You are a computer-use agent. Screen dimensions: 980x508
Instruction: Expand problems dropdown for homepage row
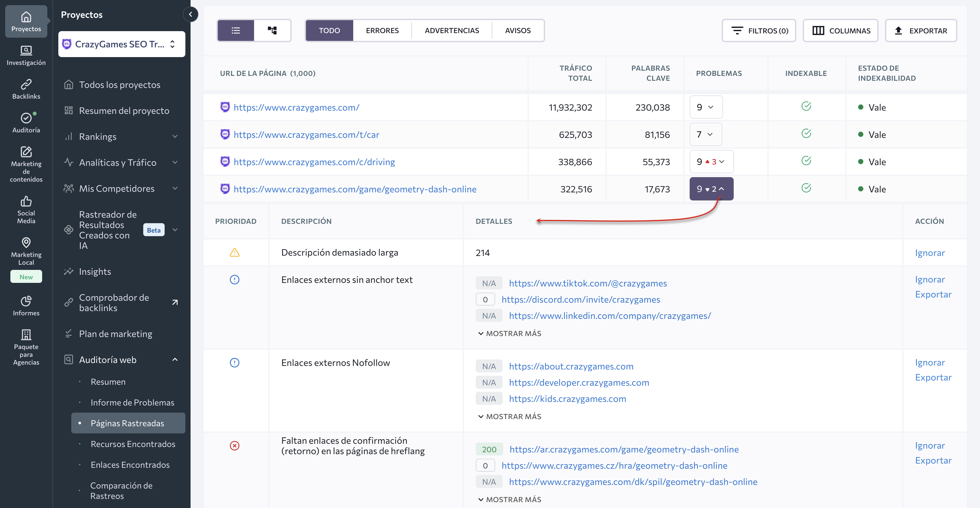pyautogui.click(x=706, y=107)
